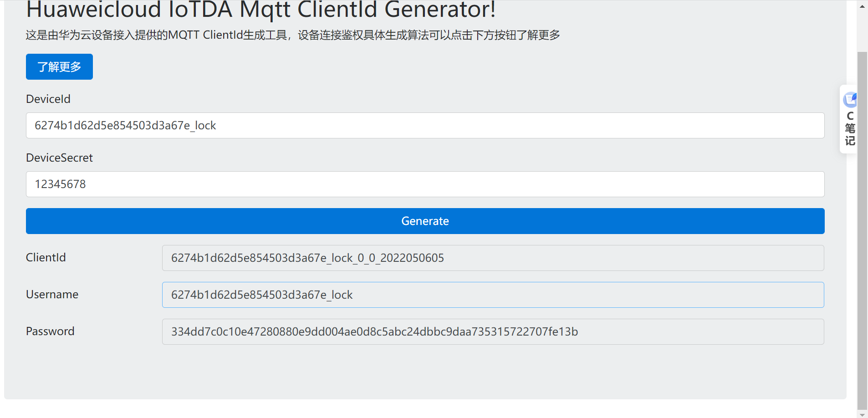
Task: Click the Chinese description text below heading
Action: tap(292, 35)
